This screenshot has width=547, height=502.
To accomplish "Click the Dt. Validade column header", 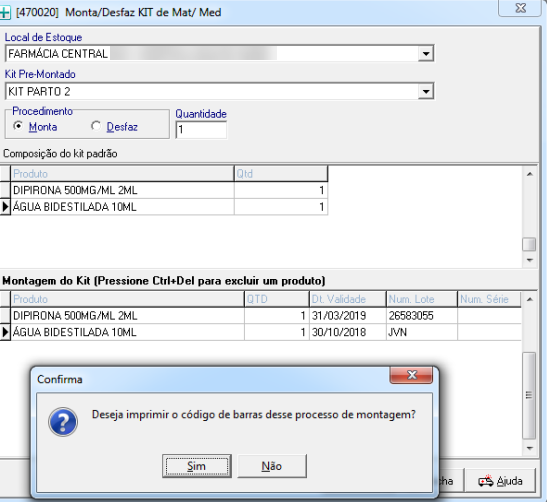I will (x=347, y=299).
